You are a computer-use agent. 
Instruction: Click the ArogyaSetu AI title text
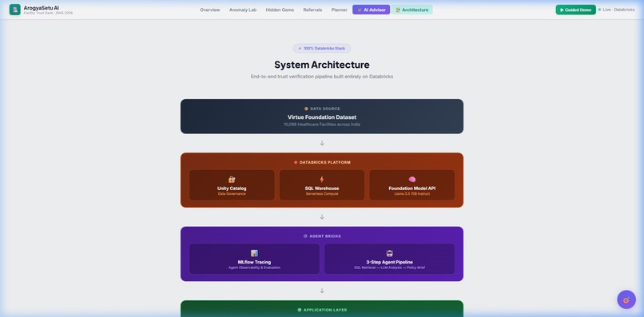41,8
